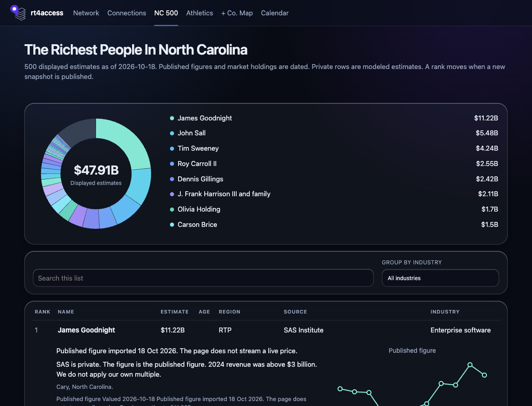532x406 pixels.
Task: Collapse the James Goodnight table row
Action: [x=266, y=330]
